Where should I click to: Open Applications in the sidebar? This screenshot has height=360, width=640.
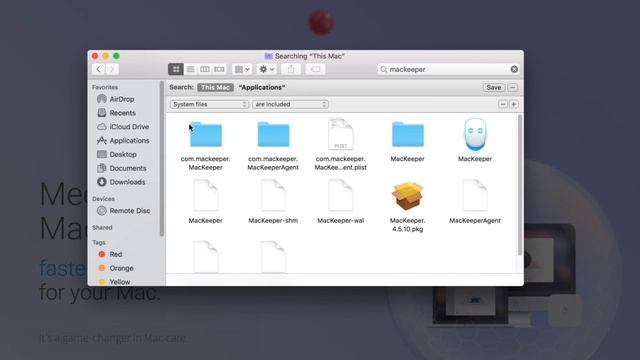tap(129, 141)
